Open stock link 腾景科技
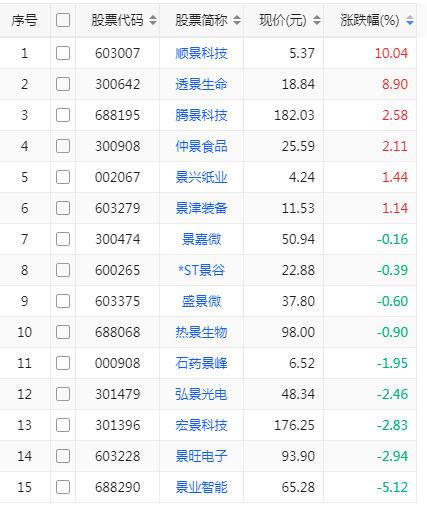 [x=201, y=115]
